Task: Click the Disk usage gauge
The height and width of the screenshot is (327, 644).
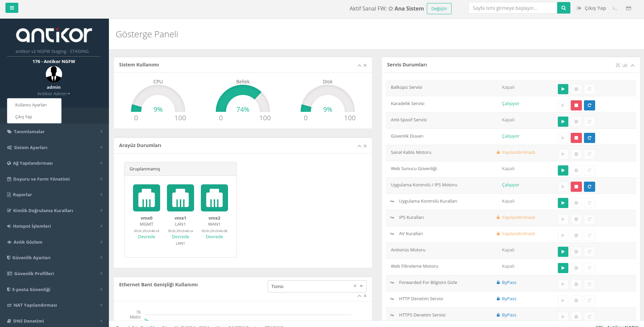Action: pos(328,98)
